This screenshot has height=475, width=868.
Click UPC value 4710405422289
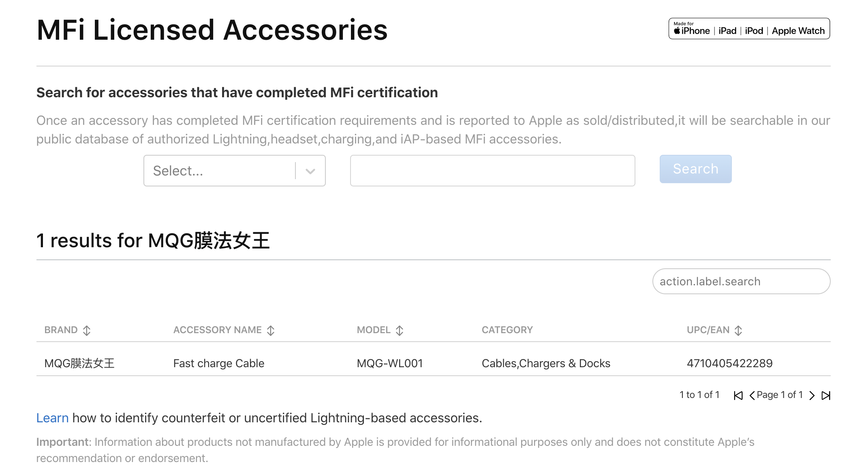(x=729, y=363)
